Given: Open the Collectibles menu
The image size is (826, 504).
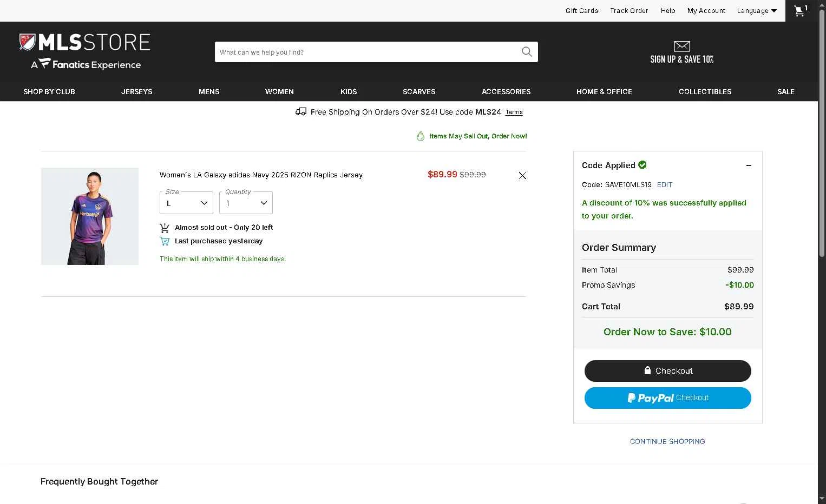Looking at the screenshot, I should (705, 91).
